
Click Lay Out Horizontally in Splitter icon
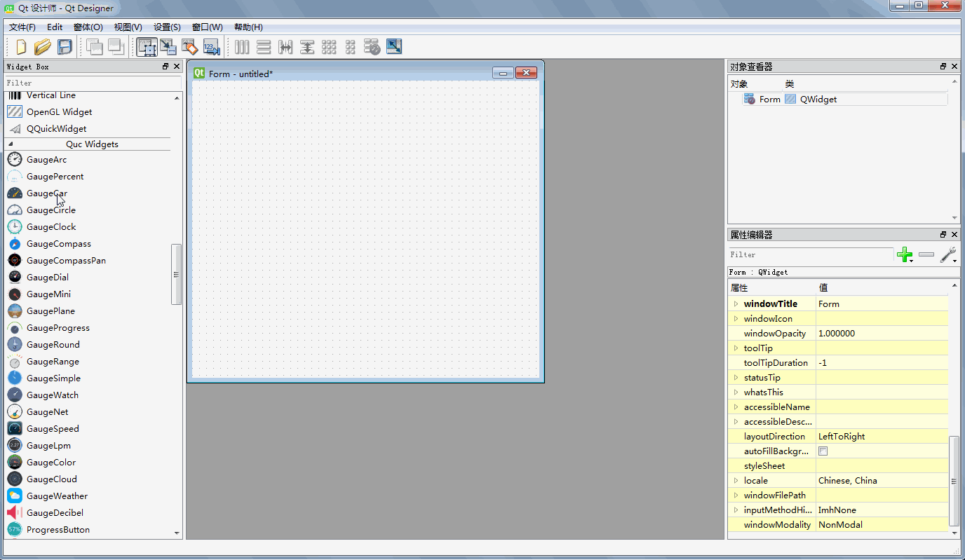(285, 47)
